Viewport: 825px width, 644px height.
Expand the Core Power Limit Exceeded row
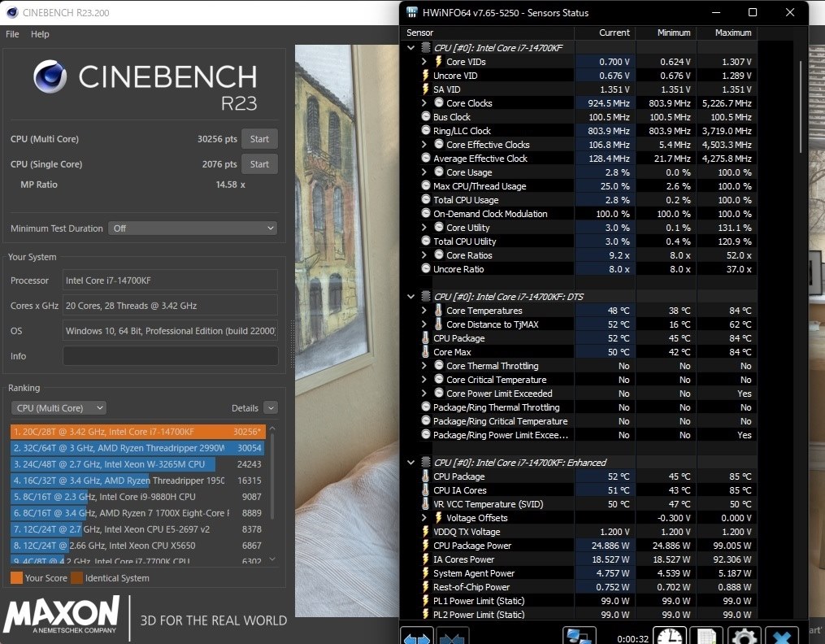coord(424,393)
